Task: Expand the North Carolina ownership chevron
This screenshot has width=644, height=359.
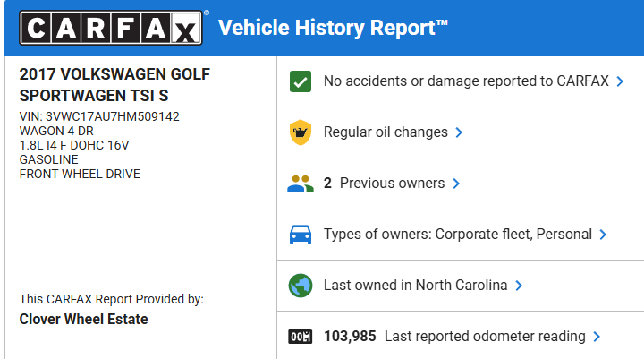Action: click(x=519, y=286)
